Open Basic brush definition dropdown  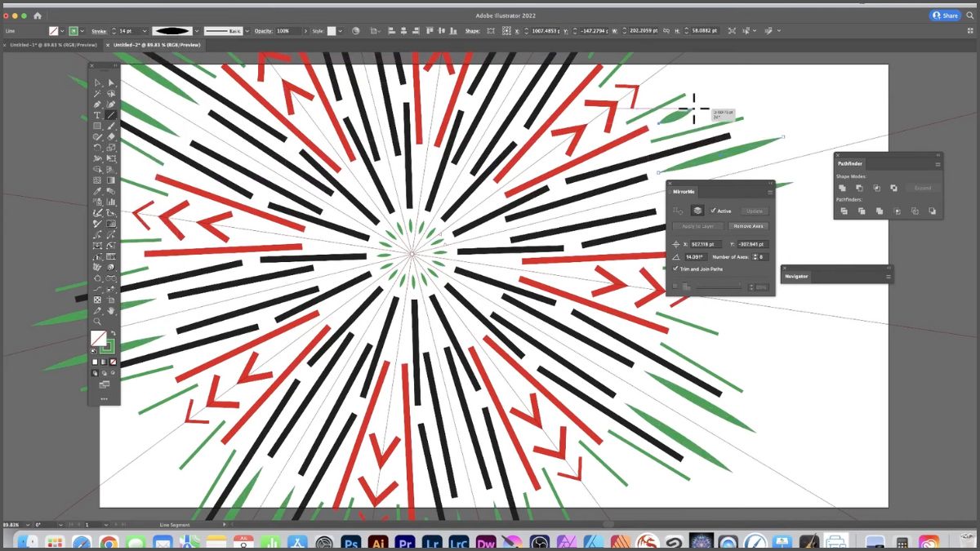(x=247, y=30)
